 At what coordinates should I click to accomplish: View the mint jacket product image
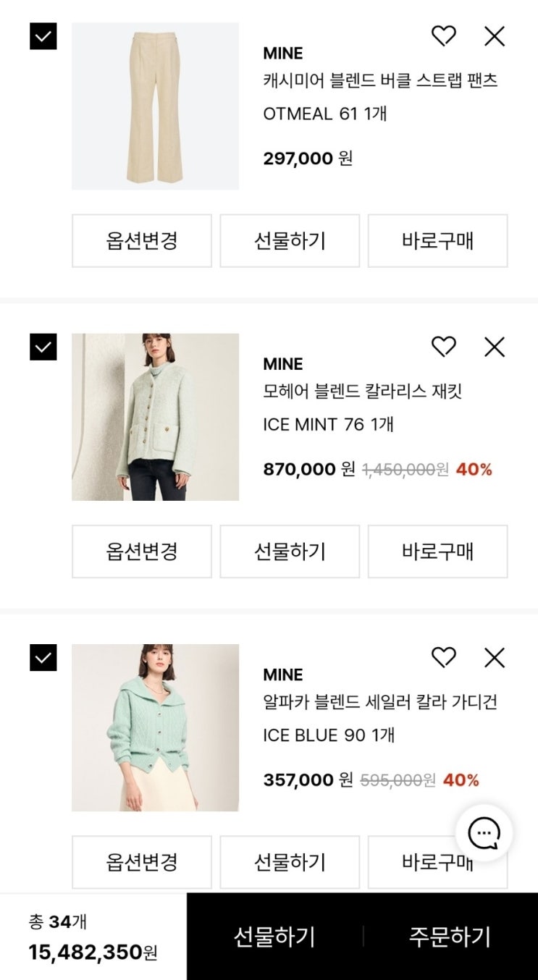(x=155, y=417)
